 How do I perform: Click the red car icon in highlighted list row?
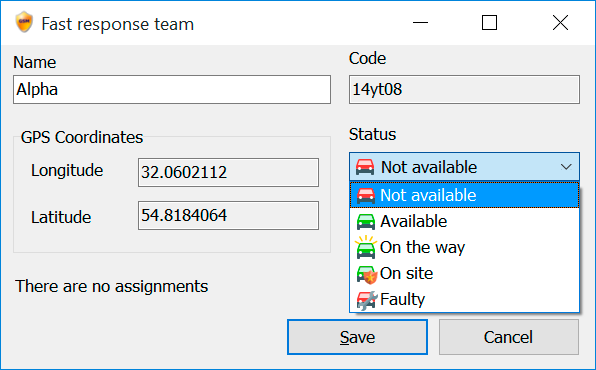tap(366, 195)
